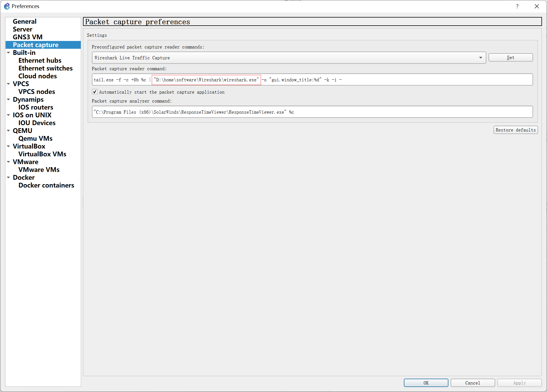Toggle automatically start packet capture application checkbox
Screen dimensions: 547x392
tap(95, 92)
